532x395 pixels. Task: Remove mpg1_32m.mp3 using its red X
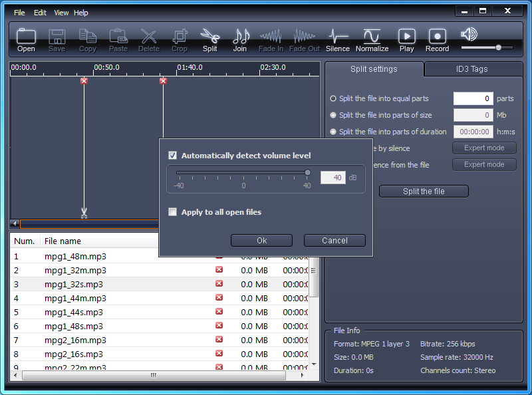(x=219, y=270)
